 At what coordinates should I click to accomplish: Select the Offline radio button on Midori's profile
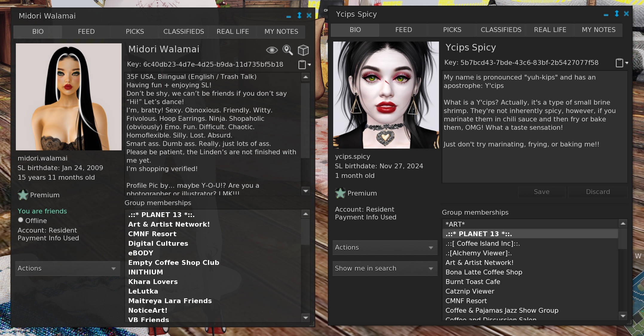click(21, 220)
